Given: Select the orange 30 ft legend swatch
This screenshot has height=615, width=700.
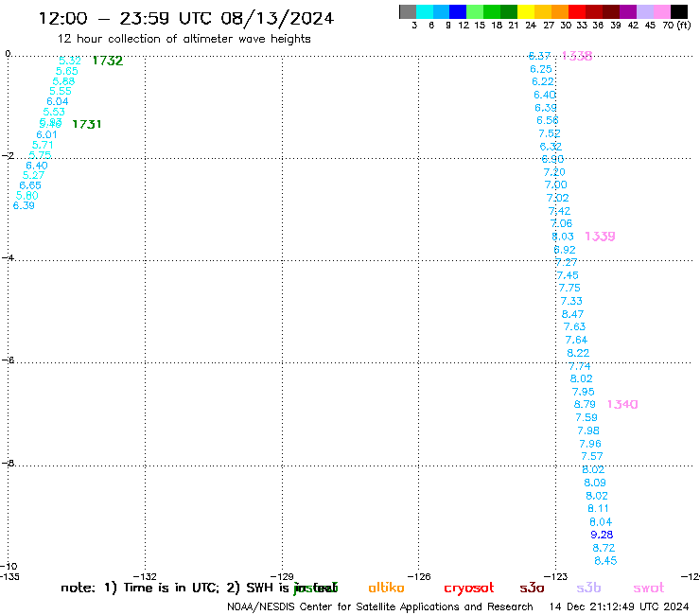Looking at the screenshot, I should click(x=560, y=11).
